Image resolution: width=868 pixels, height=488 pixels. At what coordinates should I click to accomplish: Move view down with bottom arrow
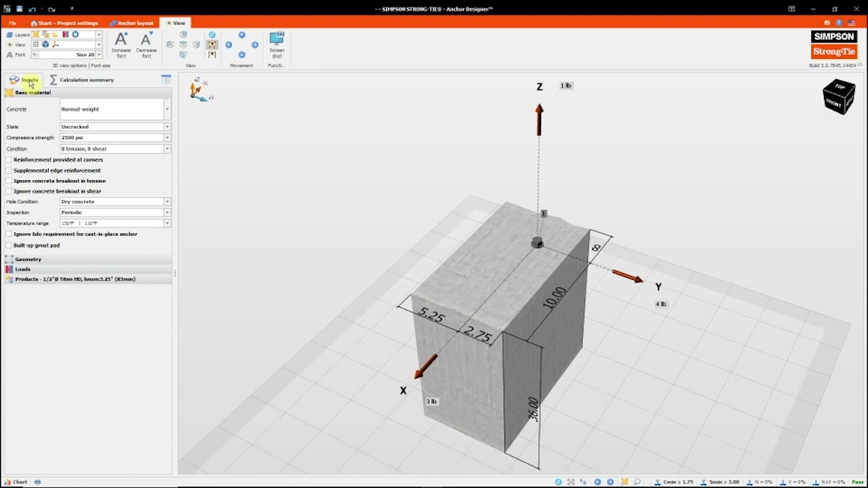[241, 55]
